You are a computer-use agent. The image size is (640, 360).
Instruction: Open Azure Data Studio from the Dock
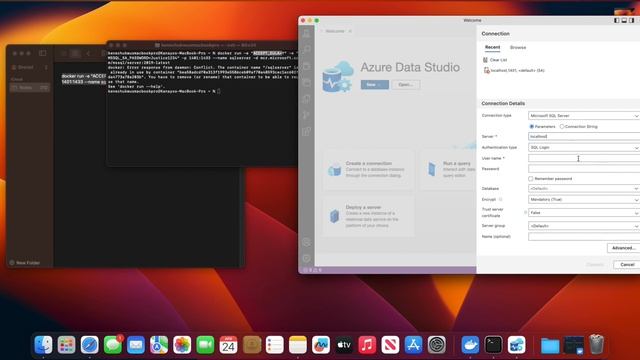tap(517, 345)
